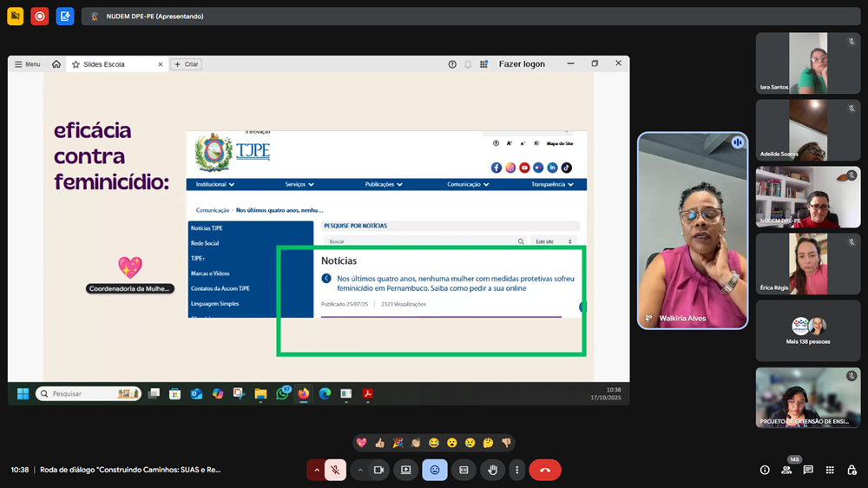Leave the call with red hang-up button
The width and height of the screenshot is (868, 488).
[x=545, y=470]
